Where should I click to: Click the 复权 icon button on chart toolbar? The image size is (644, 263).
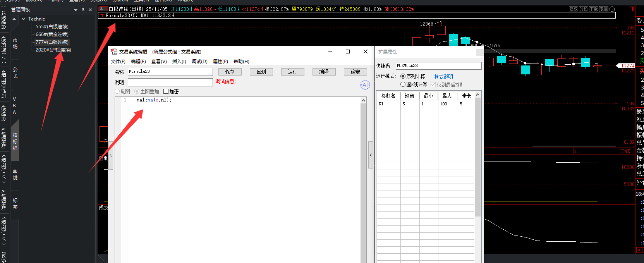click(574, 9)
